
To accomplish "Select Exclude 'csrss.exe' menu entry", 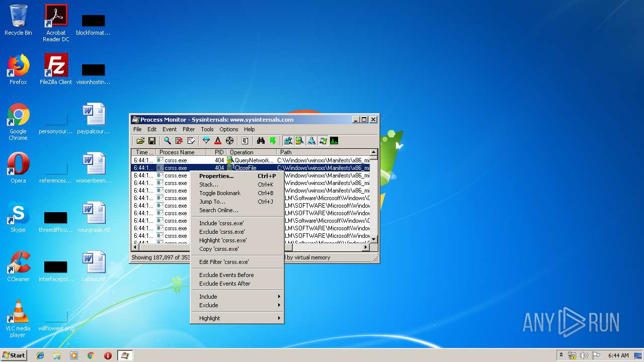I will [x=237, y=232].
